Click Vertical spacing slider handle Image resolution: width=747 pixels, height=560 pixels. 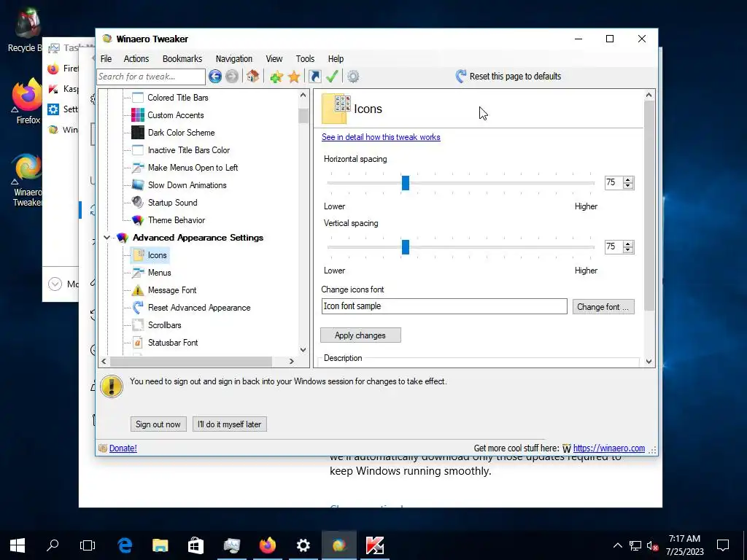pyautogui.click(x=406, y=247)
